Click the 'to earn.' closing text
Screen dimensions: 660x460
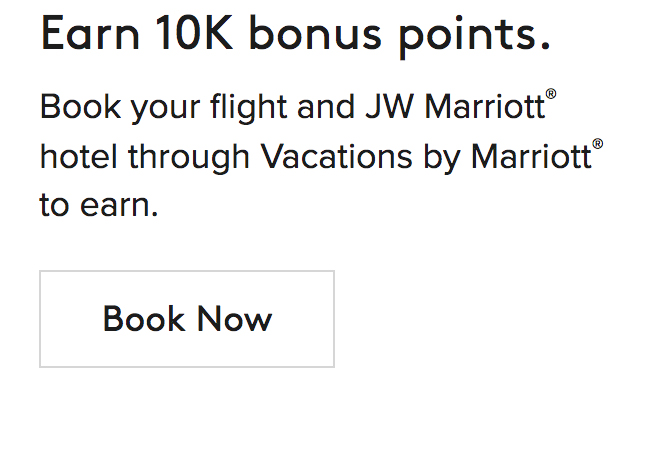(99, 207)
